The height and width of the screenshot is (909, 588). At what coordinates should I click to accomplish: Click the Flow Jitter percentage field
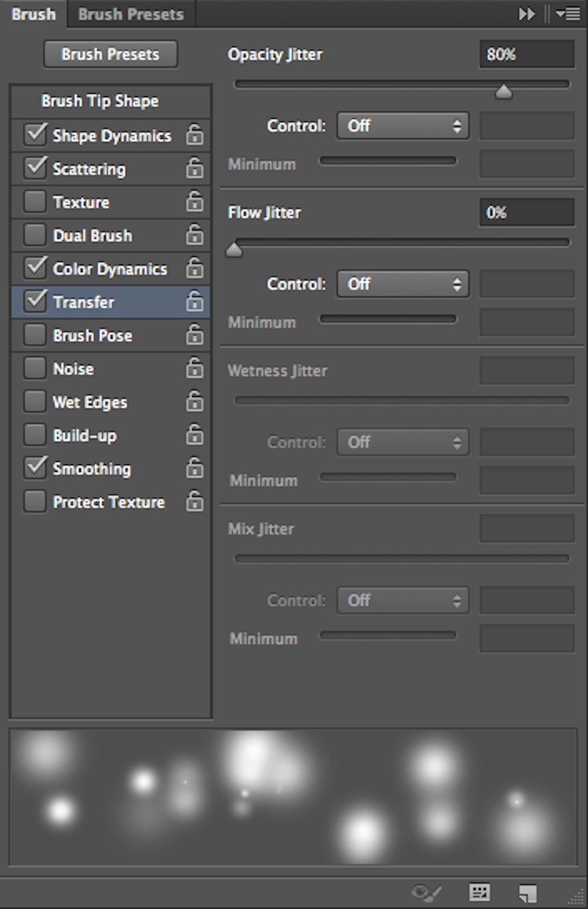[527, 212]
